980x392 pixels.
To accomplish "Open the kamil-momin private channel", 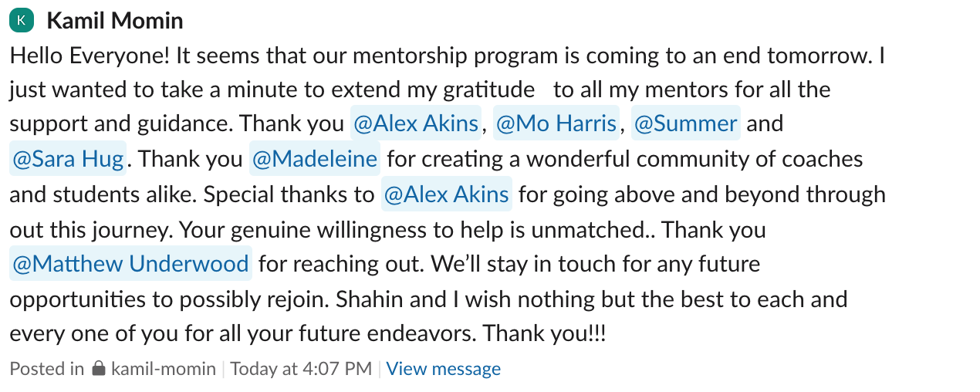I will point(164,369).
